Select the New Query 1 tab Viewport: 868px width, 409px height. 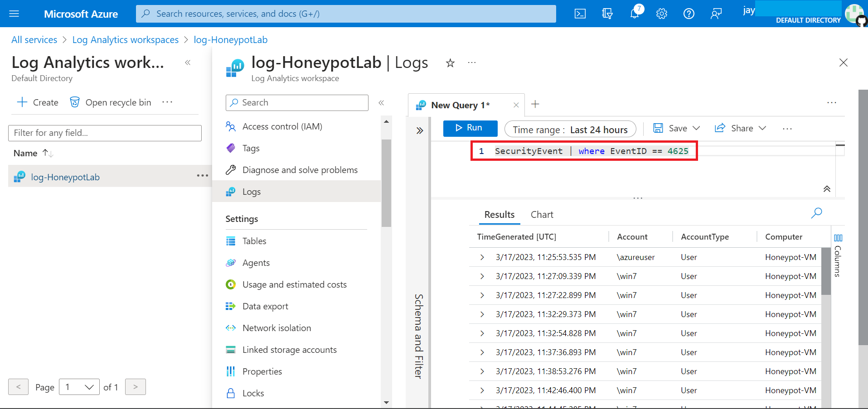[461, 105]
